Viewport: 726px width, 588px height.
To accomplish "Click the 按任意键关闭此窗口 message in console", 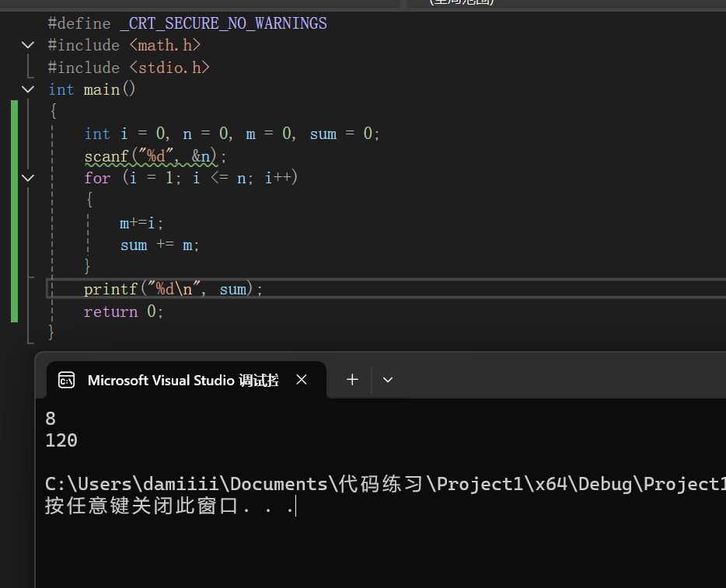I will pyautogui.click(x=169, y=506).
